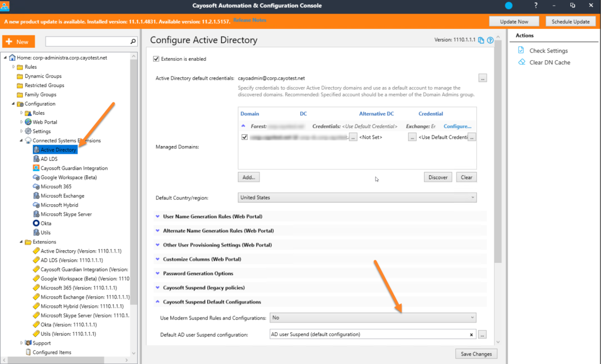The height and width of the screenshot is (364, 601).
Task: Toggle the 'Extension is enabled' checkbox
Action: coord(156,59)
